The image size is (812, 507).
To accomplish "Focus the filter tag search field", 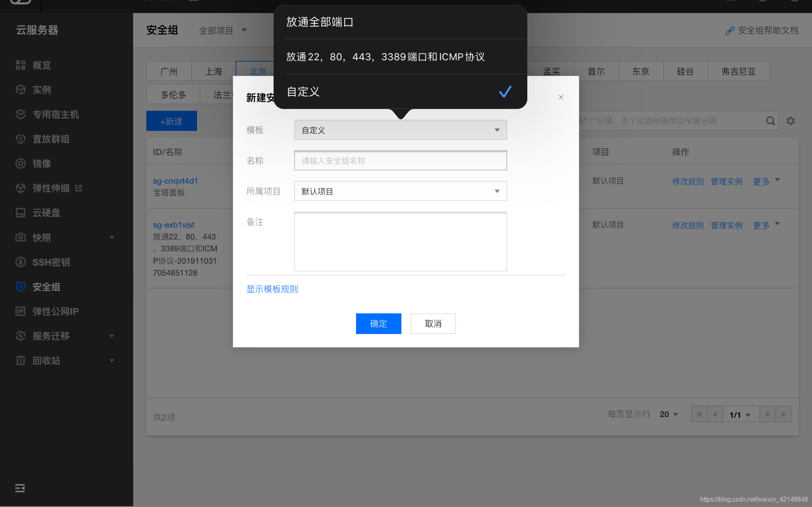I will [670, 121].
